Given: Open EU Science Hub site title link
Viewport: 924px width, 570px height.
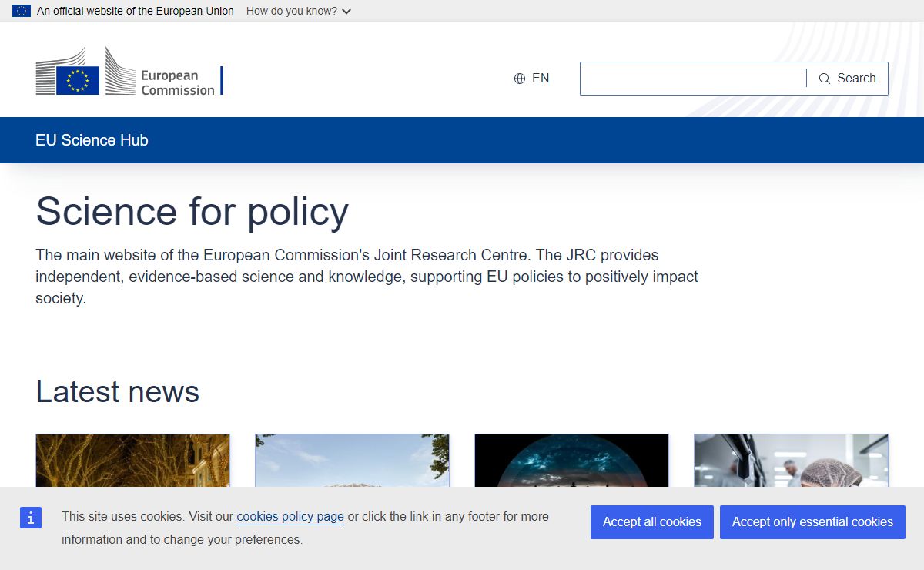Looking at the screenshot, I should (x=92, y=140).
